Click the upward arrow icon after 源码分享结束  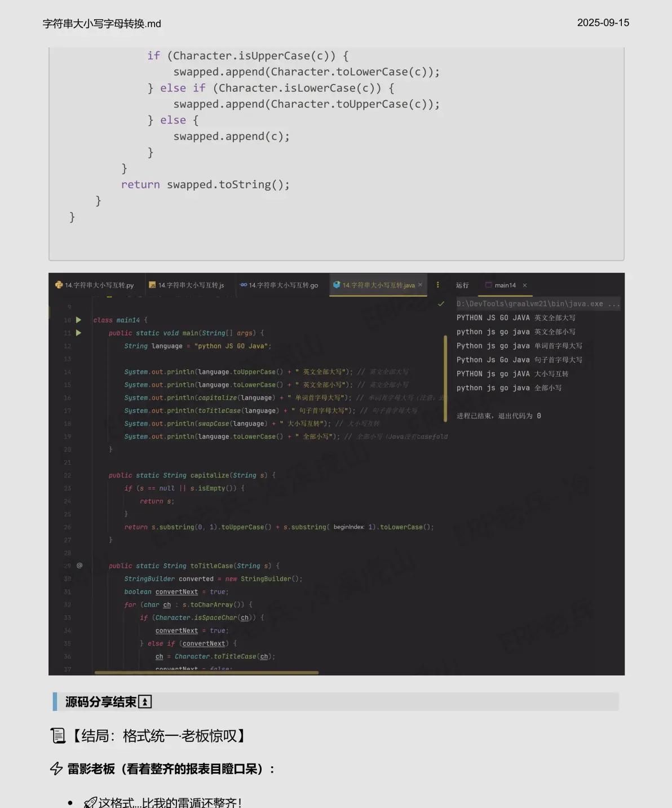pyautogui.click(x=145, y=701)
